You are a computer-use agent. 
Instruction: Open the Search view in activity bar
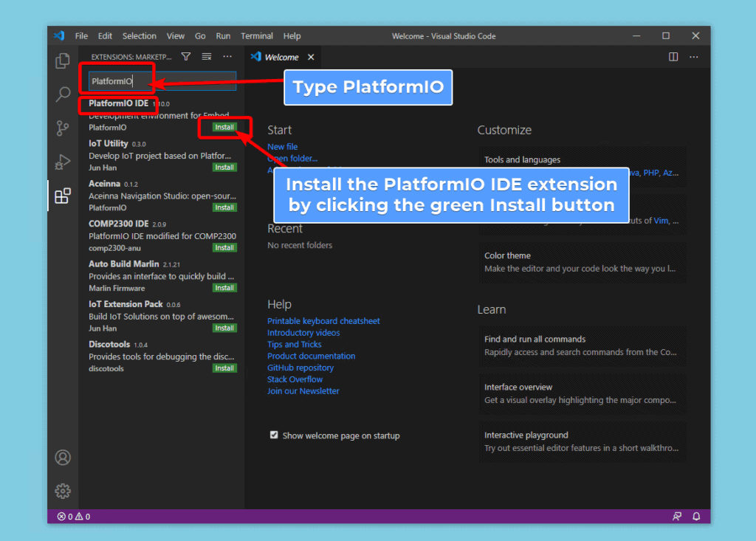coord(63,94)
